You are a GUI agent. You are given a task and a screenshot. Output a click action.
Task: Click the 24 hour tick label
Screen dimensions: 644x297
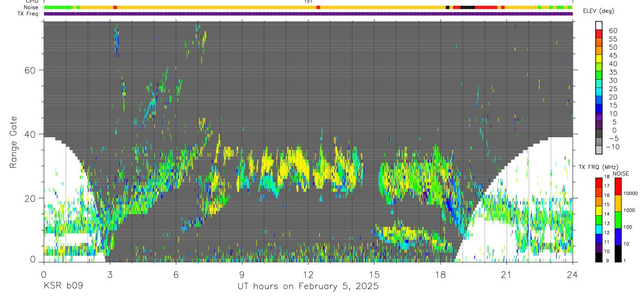click(x=573, y=274)
